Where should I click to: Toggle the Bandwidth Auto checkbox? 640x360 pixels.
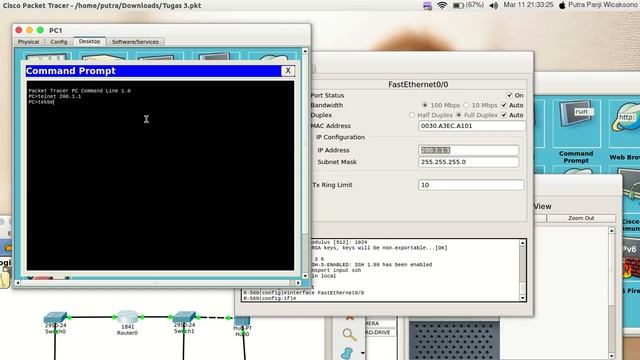coord(504,105)
